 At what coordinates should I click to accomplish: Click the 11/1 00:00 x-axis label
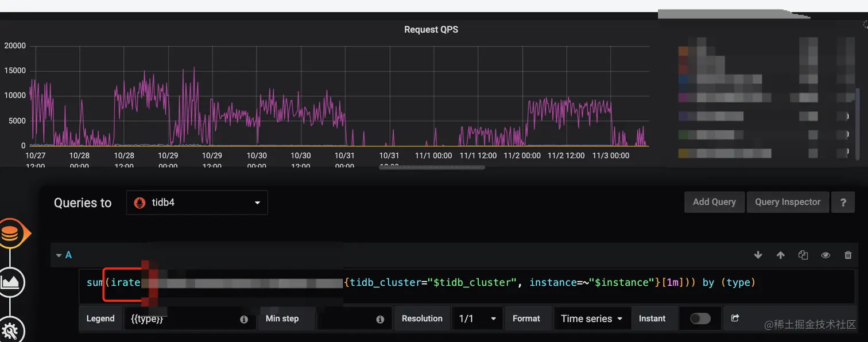pyautogui.click(x=433, y=156)
